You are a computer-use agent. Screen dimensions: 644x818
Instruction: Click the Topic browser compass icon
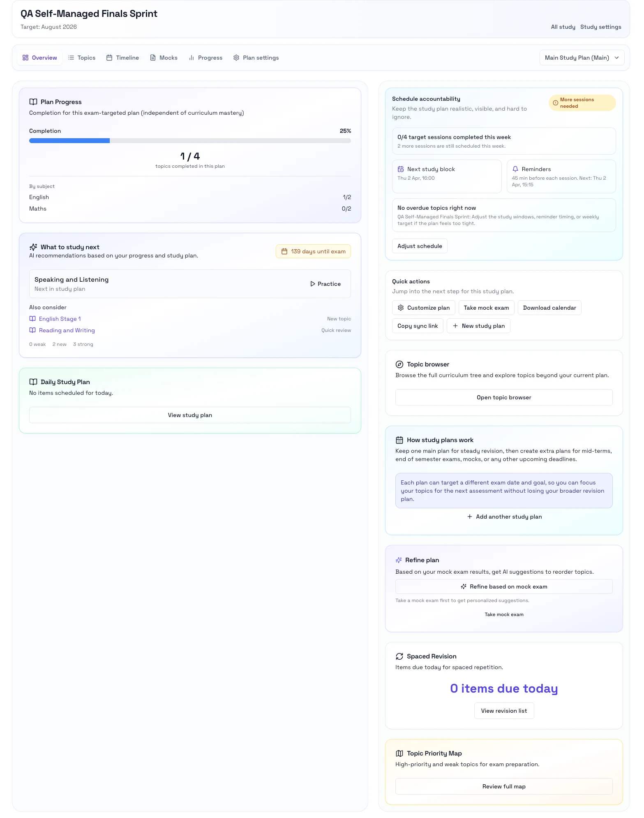pos(399,364)
